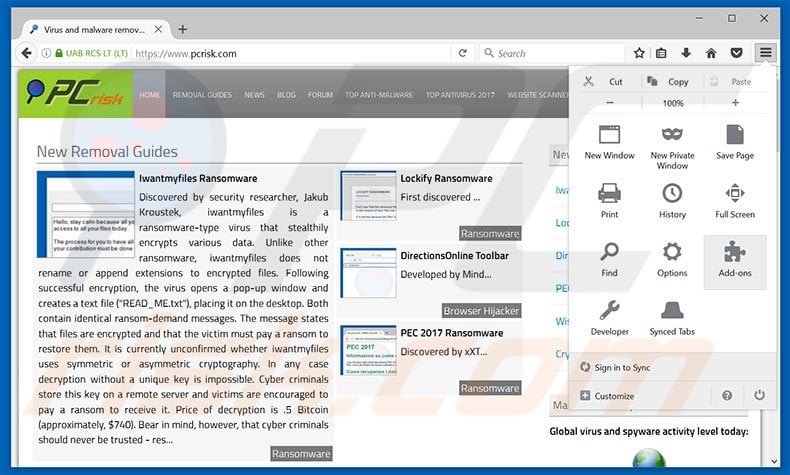
Task: Click Browser Hijacker category tag
Action: (x=481, y=311)
